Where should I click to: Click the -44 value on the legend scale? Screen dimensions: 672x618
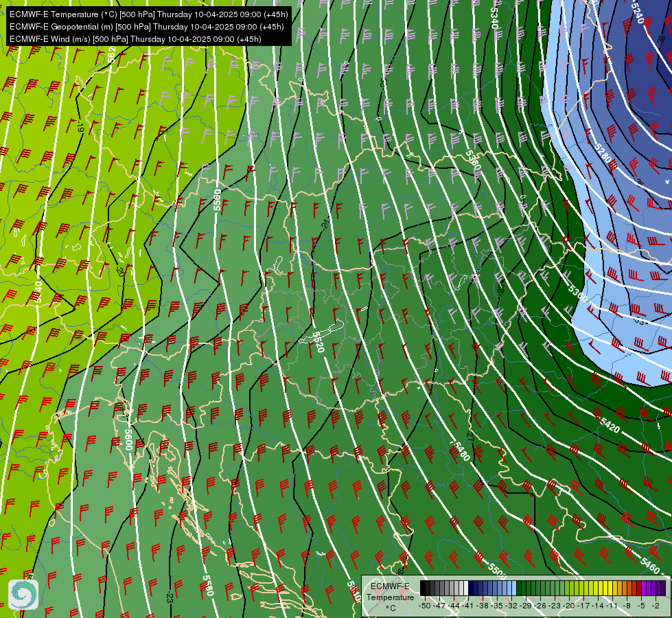pyautogui.click(x=454, y=606)
